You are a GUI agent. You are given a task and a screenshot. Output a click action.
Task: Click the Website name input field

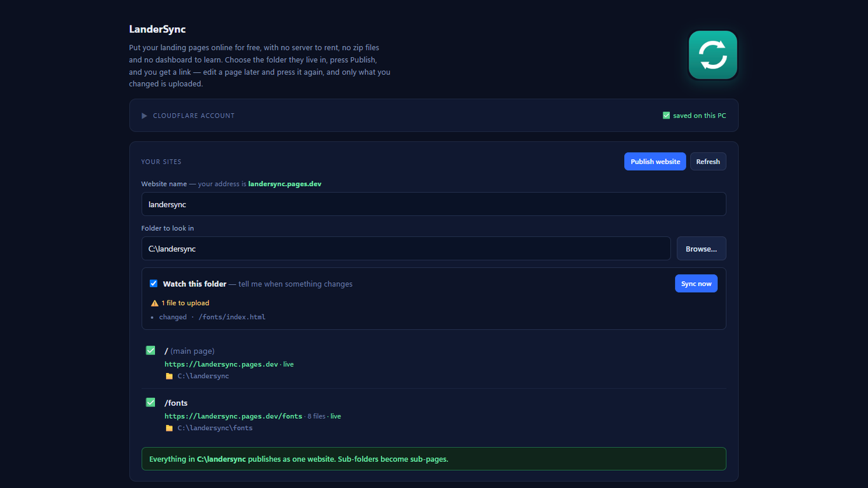[x=434, y=205]
